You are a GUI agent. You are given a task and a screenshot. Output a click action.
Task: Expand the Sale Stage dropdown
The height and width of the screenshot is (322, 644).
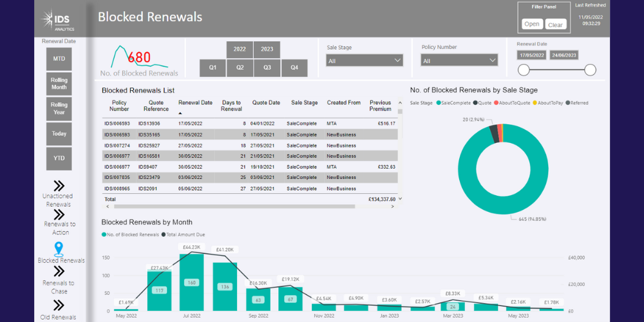click(365, 61)
